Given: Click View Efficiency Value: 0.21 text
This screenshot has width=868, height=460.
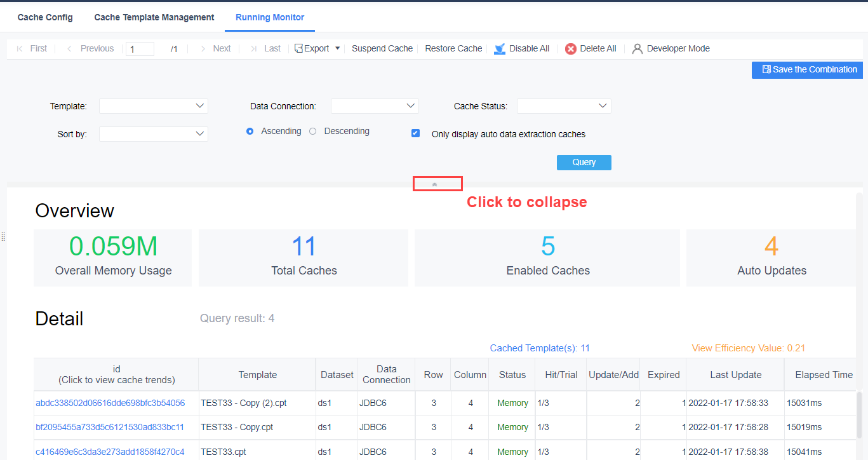Looking at the screenshot, I should coord(749,348).
